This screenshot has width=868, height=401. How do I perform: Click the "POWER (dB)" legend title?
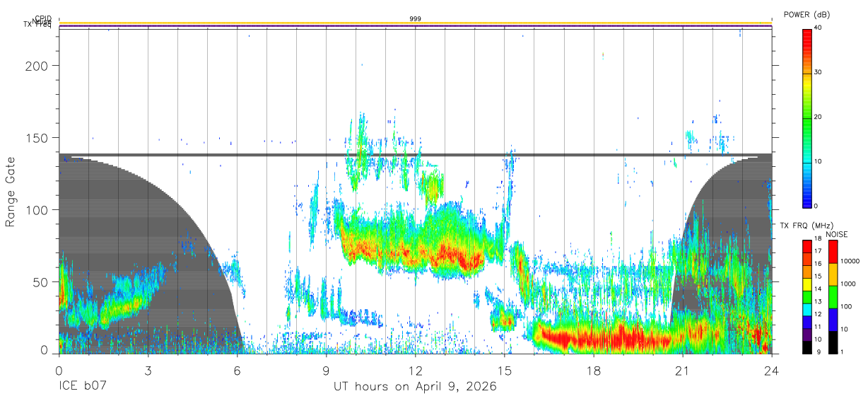807,15
